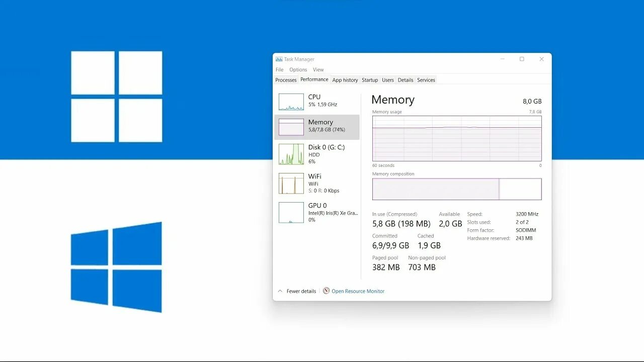644x362 pixels.
Task: Collapse view with Fewer details chevron
Action: coord(280,291)
